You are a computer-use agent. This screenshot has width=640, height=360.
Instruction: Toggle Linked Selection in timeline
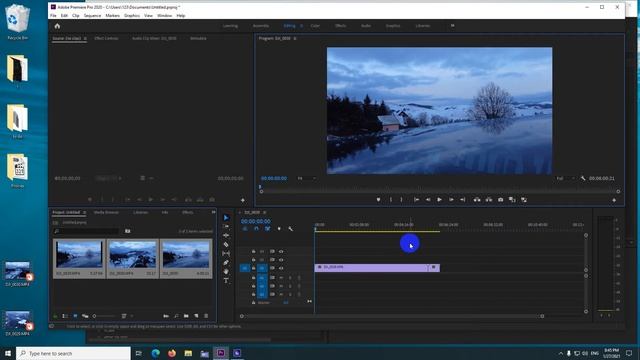[x=267, y=229]
